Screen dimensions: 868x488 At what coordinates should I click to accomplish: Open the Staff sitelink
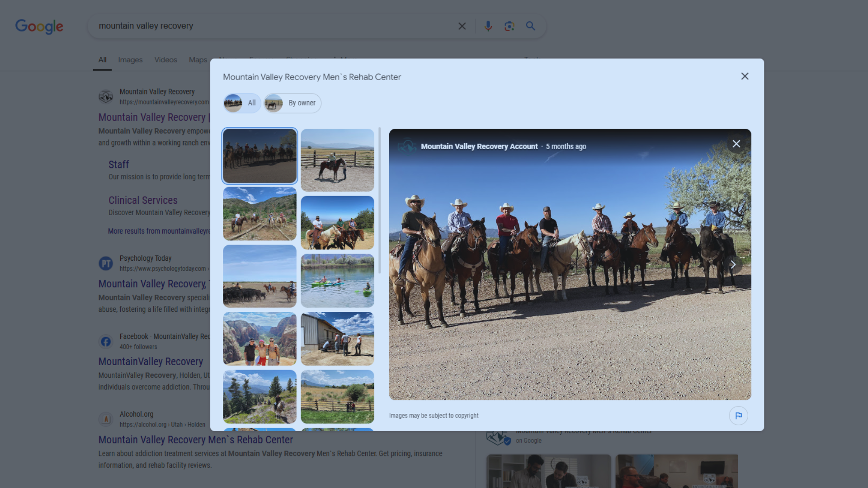click(x=118, y=164)
